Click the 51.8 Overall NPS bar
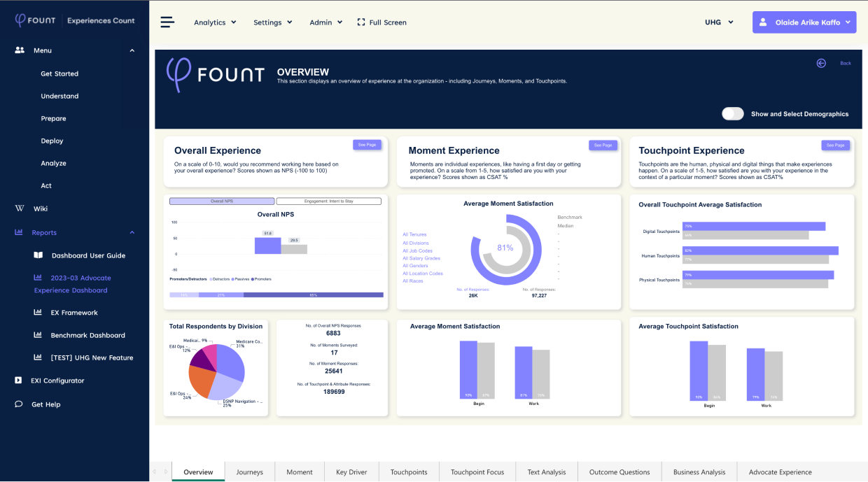Image resolution: width=868 pixels, height=482 pixels. [x=267, y=246]
